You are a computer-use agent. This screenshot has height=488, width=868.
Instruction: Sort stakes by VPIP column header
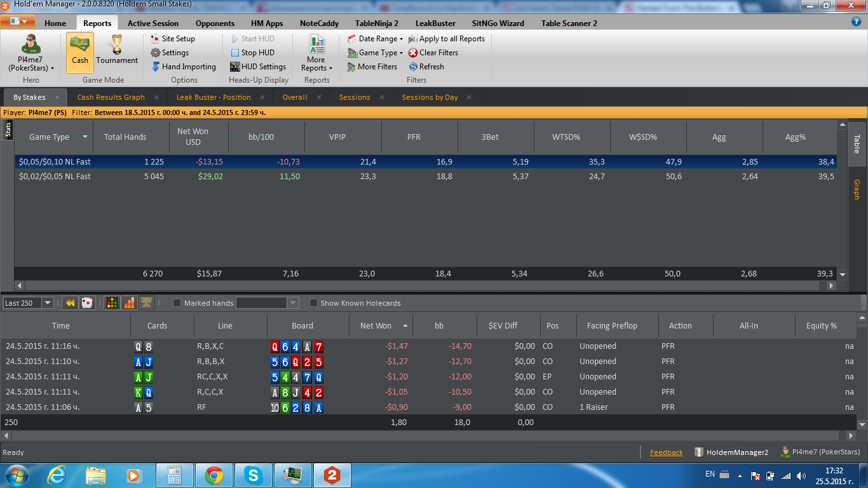tap(344, 137)
